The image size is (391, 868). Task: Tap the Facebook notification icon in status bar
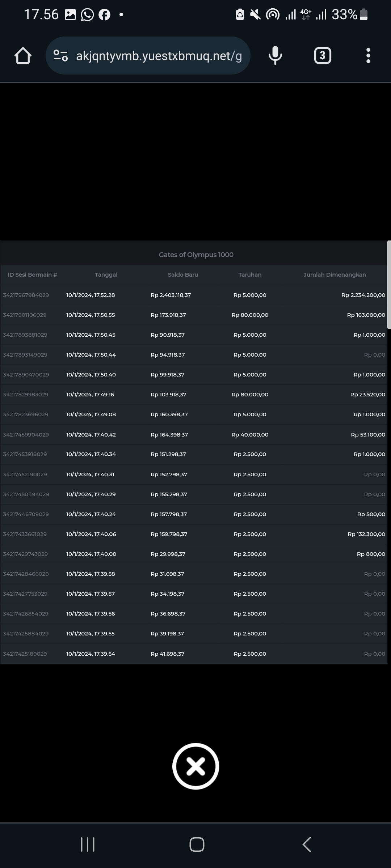105,15
